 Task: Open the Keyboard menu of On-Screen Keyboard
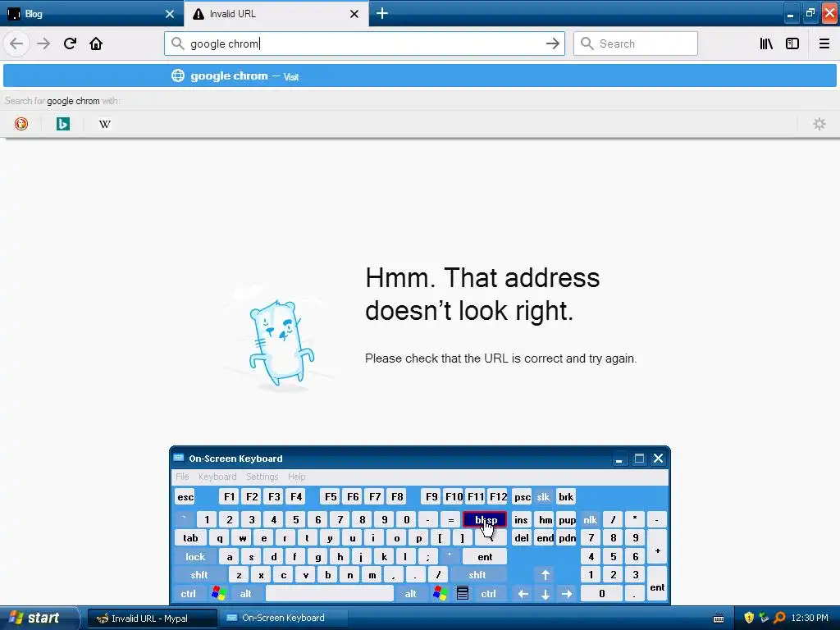click(217, 477)
